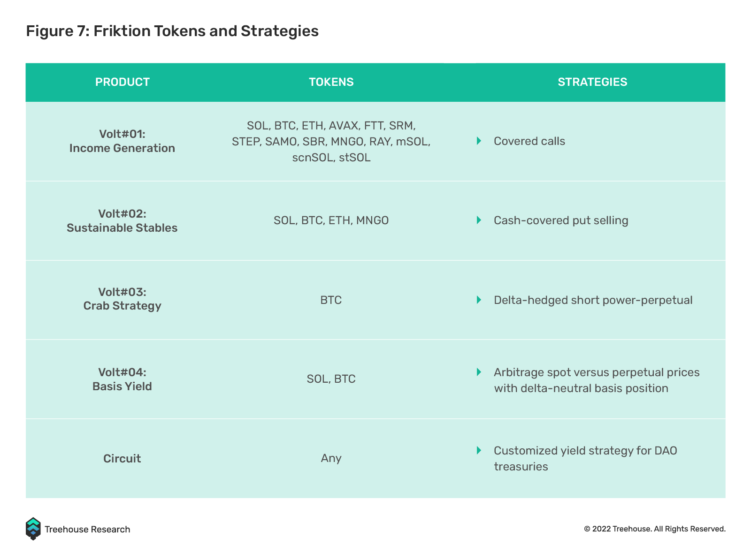
Task: Click the Circuit product cell
Action: [122, 458]
